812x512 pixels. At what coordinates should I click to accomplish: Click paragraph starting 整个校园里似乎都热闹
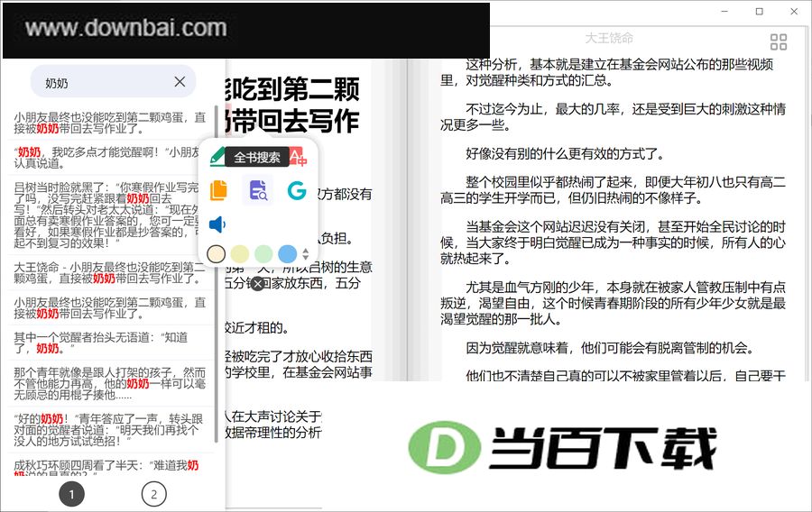[614, 190]
